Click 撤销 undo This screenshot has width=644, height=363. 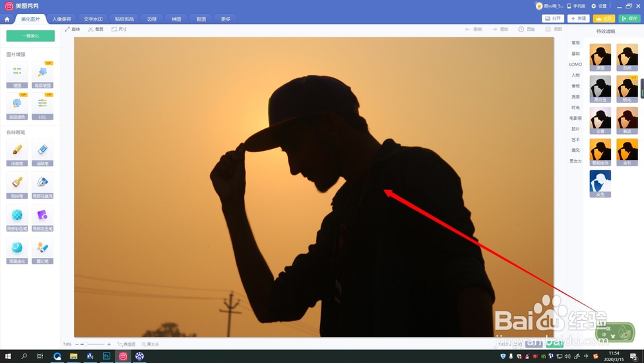[473, 29]
